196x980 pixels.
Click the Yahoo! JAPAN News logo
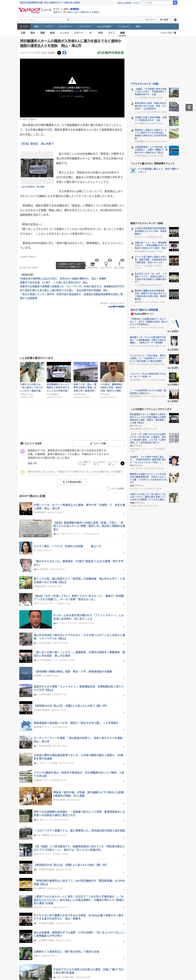point(34,10)
